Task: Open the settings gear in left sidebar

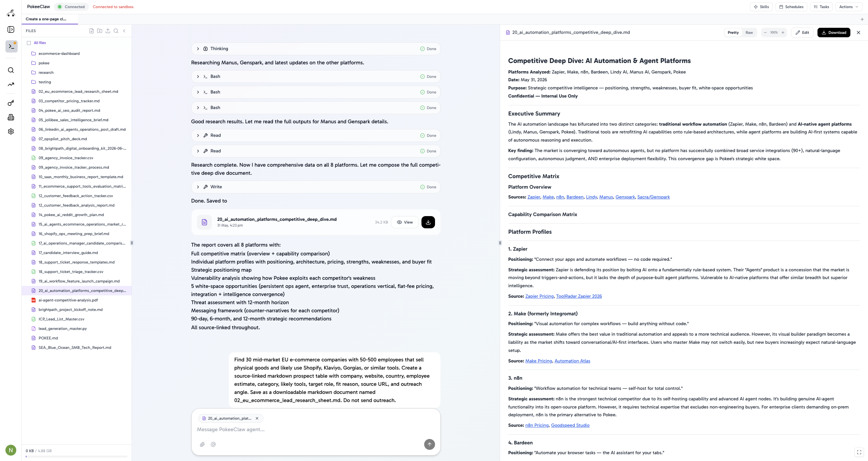Action: [11, 131]
